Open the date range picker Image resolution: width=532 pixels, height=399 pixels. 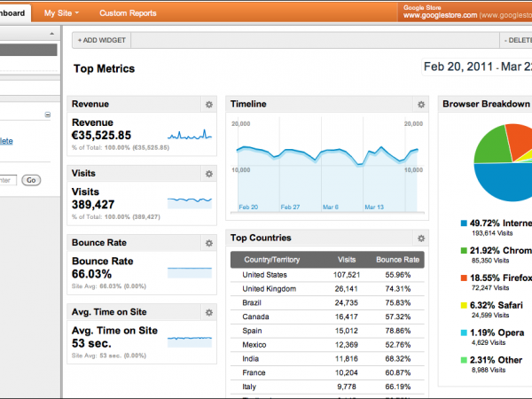[x=476, y=66]
